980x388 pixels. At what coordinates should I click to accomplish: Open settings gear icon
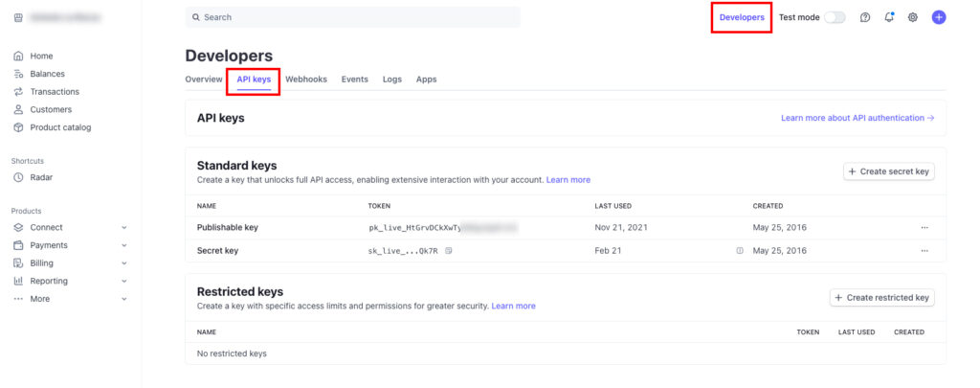pos(912,17)
